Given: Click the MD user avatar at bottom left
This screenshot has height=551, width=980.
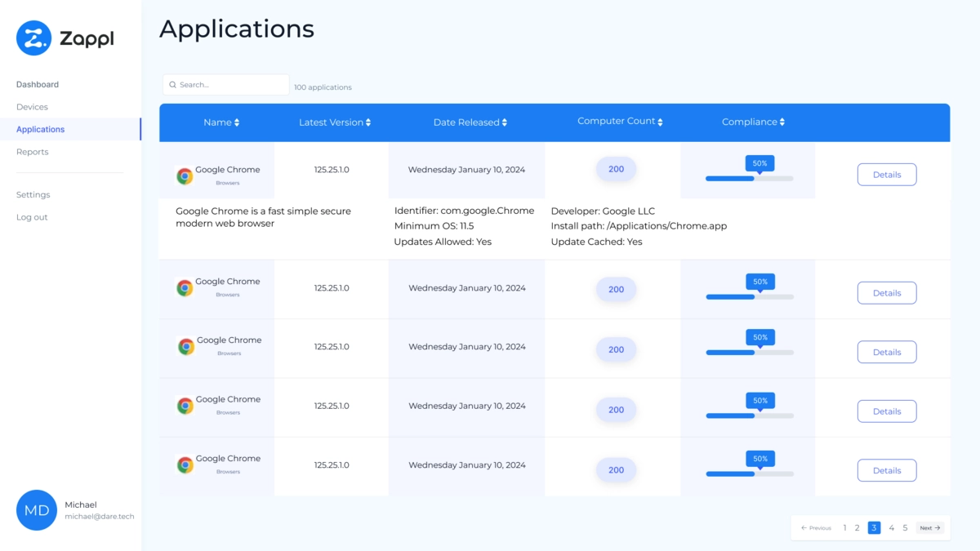Looking at the screenshot, I should [x=36, y=510].
